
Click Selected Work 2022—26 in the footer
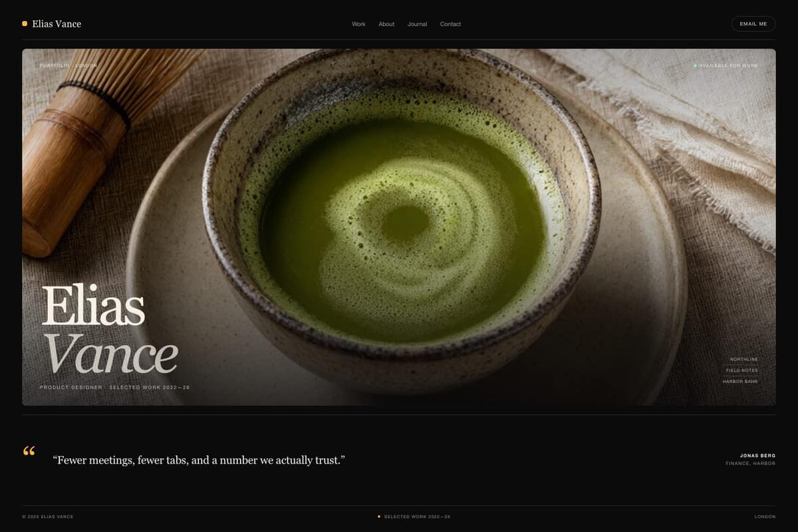(x=417, y=517)
